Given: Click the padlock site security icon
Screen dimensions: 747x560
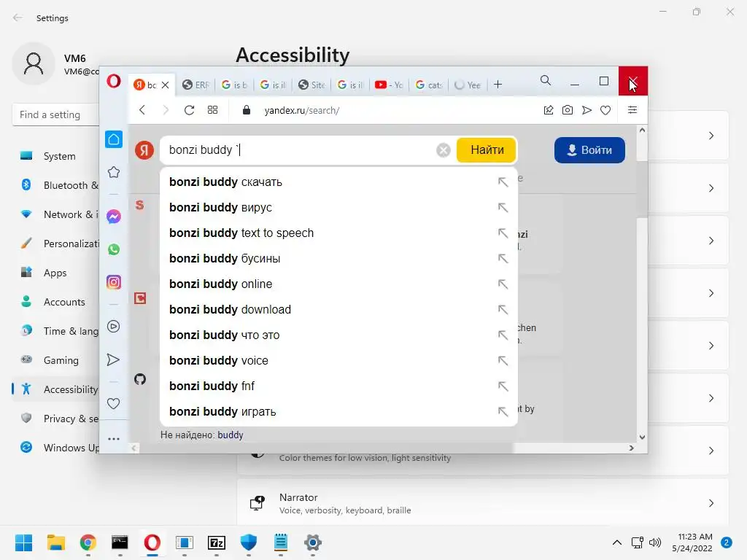Looking at the screenshot, I should click(x=247, y=110).
